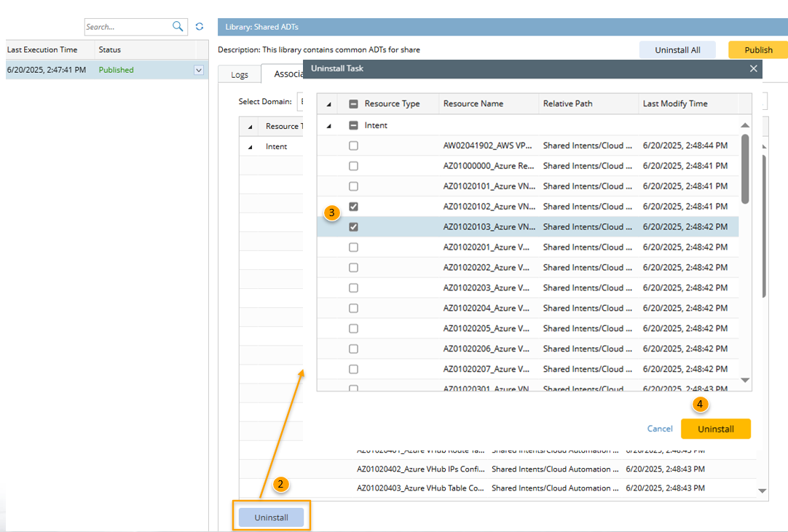Uncheck AZ01020102_Azure VN checkbox

tap(353, 207)
